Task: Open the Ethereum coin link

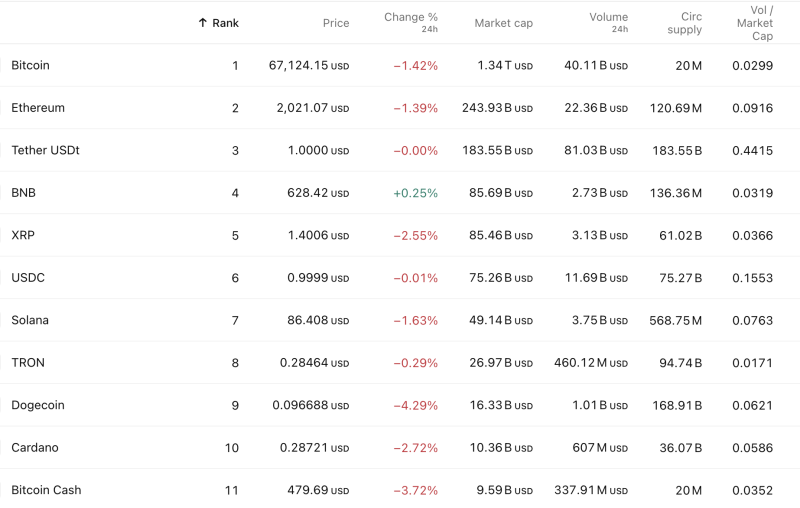Action: point(38,108)
